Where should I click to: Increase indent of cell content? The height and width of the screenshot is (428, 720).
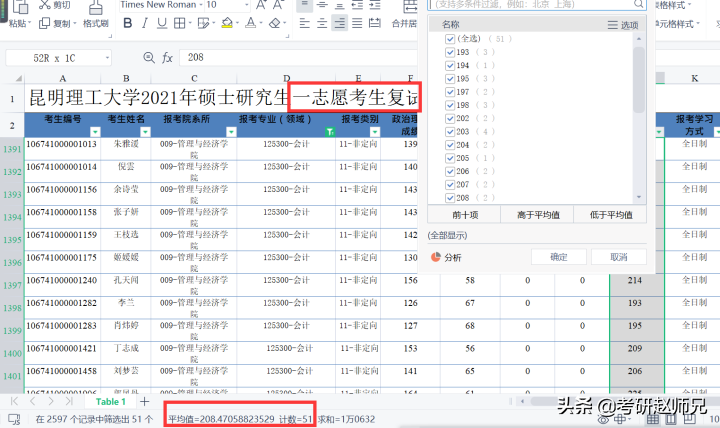375,5
